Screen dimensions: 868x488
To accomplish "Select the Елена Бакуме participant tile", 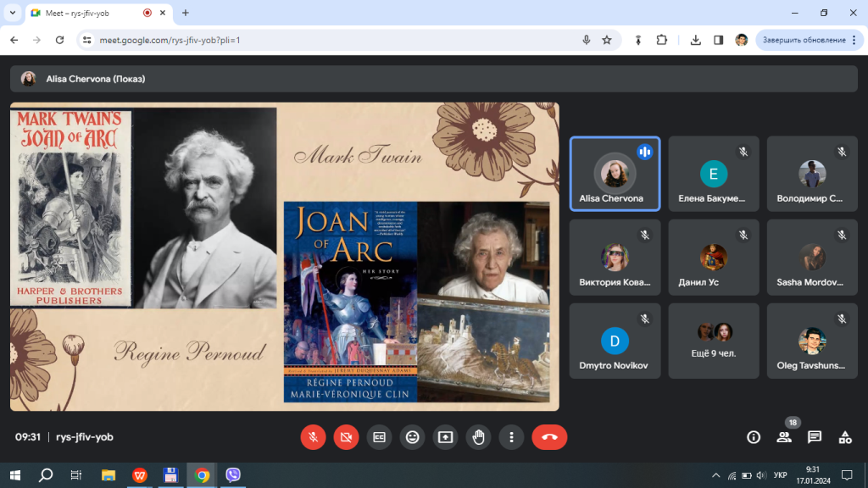I will (x=714, y=174).
